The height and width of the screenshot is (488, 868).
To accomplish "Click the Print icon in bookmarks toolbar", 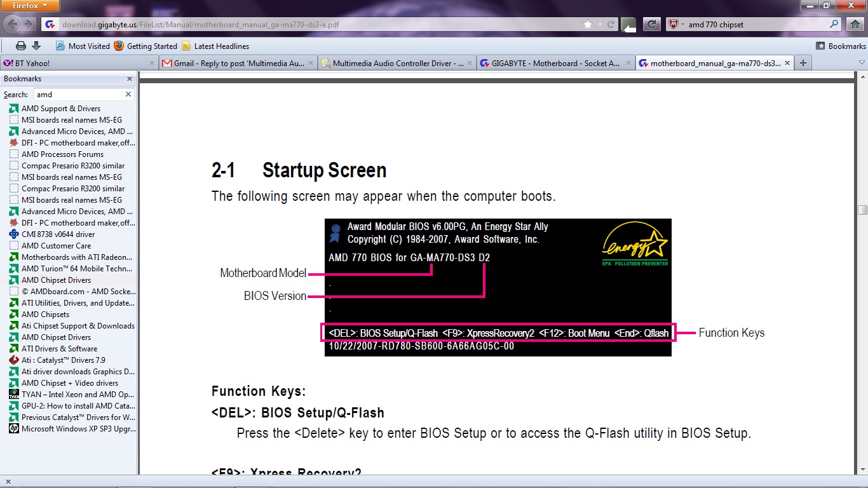I will point(21,46).
